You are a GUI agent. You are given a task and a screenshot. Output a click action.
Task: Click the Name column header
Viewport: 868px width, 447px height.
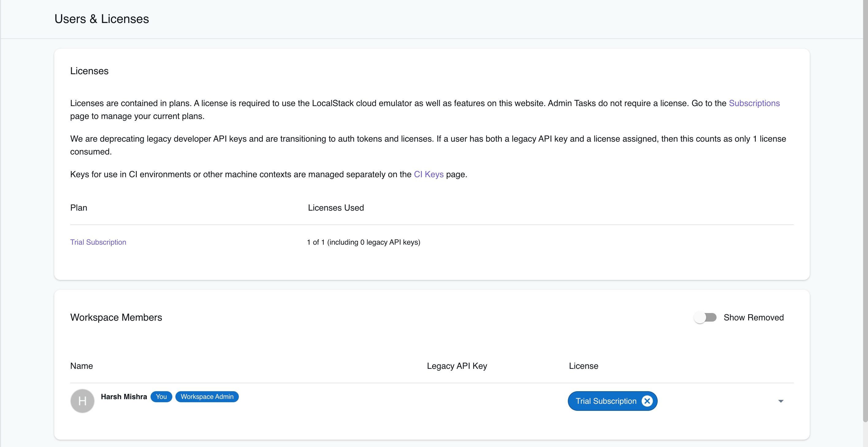point(81,366)
